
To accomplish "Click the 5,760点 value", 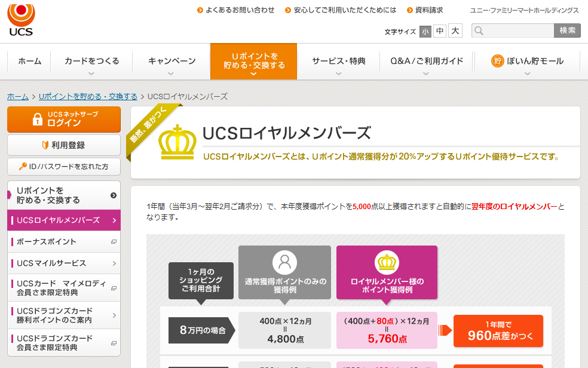I will point(387,339).
